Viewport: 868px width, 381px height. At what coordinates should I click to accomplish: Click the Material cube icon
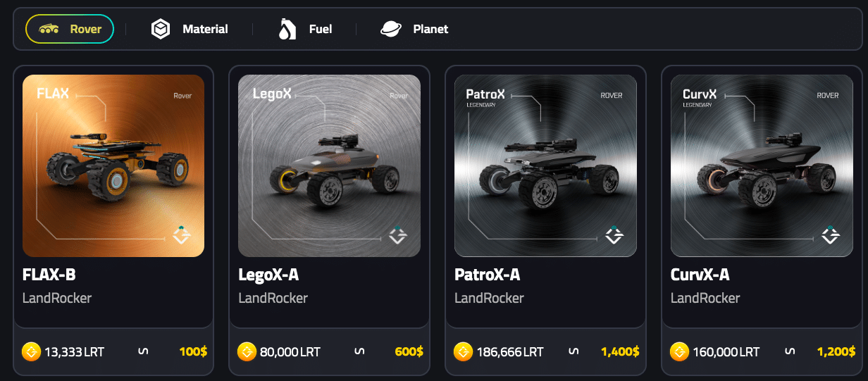coord(161,29)
